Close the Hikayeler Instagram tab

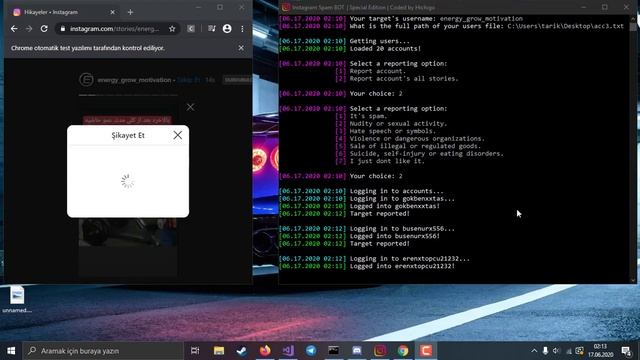pos(113,12)
